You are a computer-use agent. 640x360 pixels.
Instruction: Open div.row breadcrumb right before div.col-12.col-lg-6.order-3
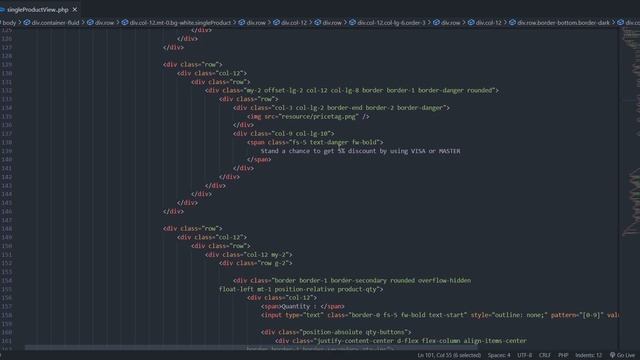[332, 23]
